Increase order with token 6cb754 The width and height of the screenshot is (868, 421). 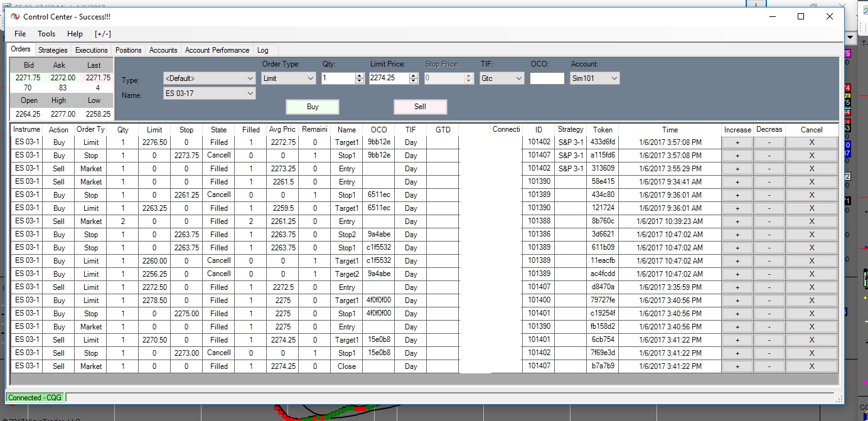[737, 340]
